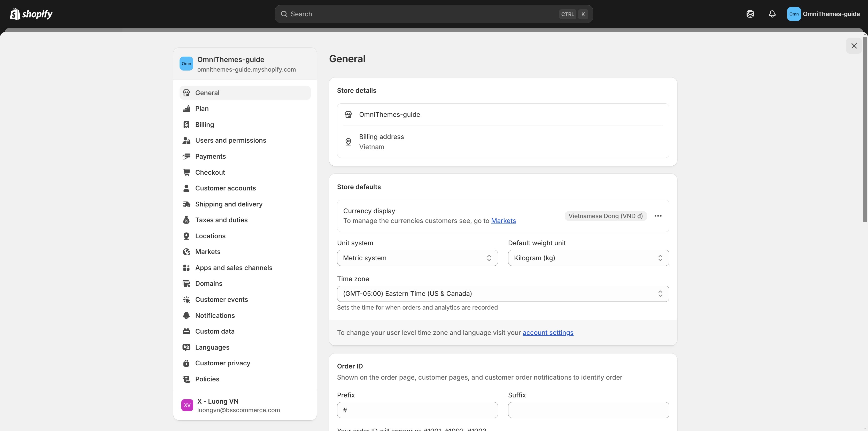Click the Apps and sales channels icon

pos(186,268)
